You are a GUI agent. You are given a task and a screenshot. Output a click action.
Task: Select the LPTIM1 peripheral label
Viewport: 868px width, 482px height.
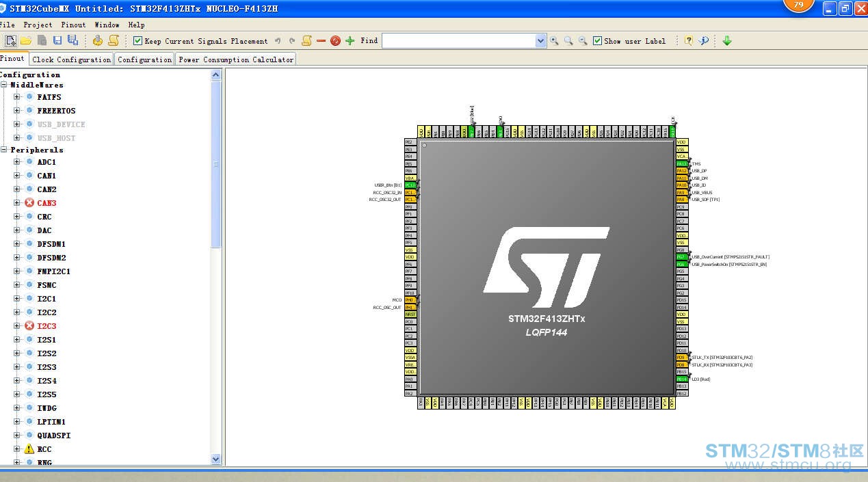point(51,422)
